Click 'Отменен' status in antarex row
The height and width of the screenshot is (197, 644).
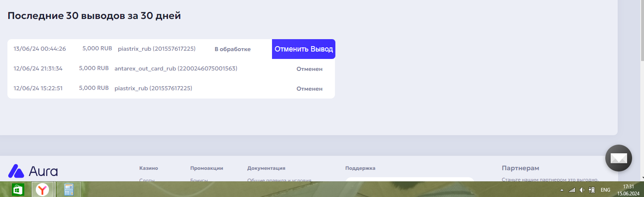tap(309, 69)
